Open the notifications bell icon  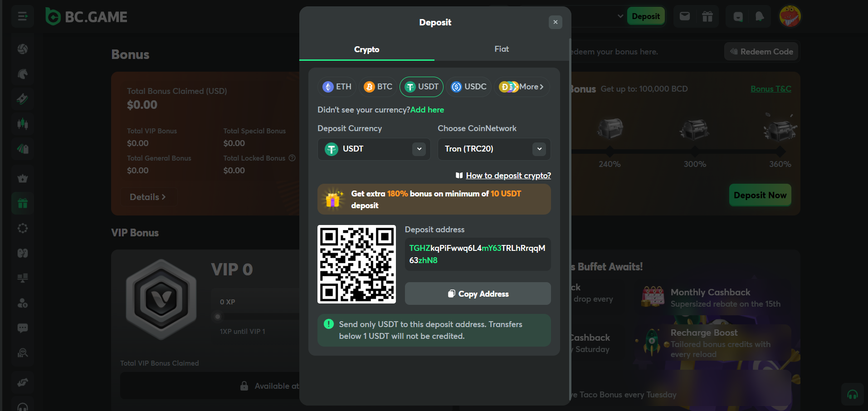click(760, 17)
